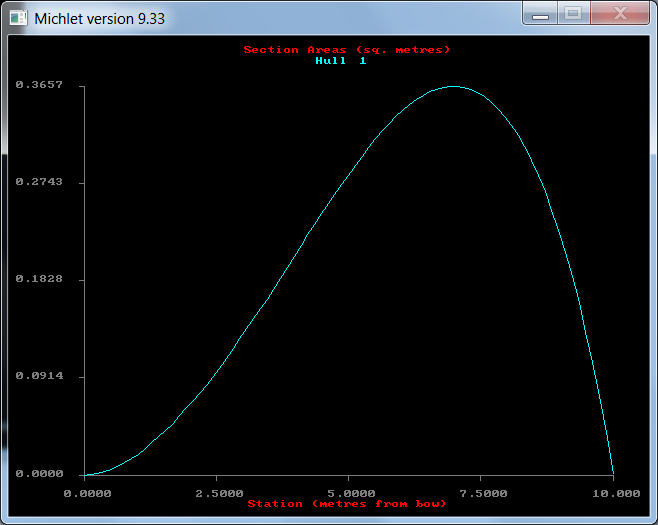Click the Michlet app icon in title bar
Image resolution: width=658 pixels, height=525 pixels.
tap(18, 18)
